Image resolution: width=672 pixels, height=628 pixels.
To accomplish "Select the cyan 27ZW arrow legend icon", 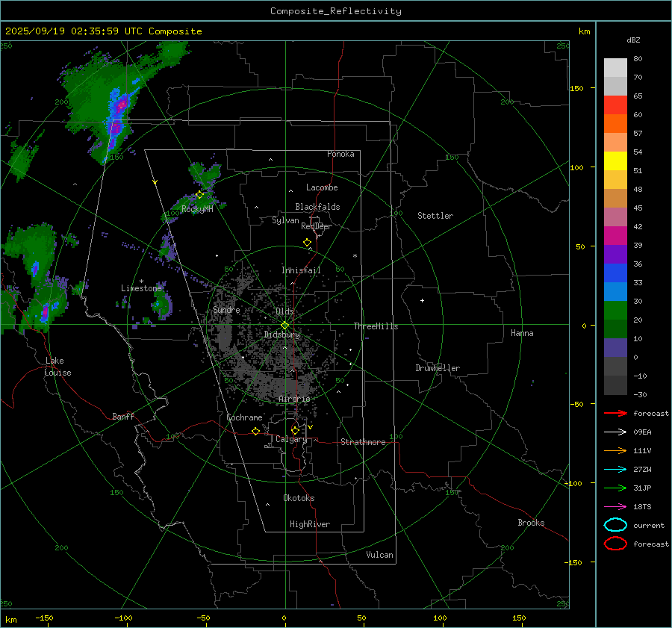I will point(615,469).
